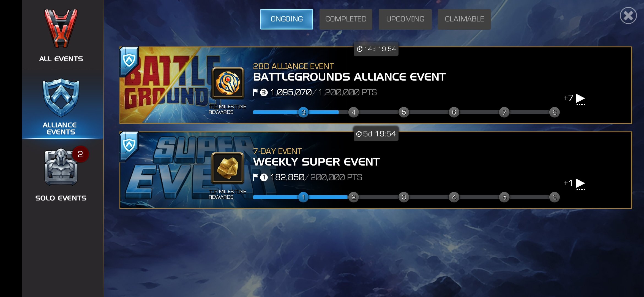Click alliance shield badge on Battlegrounds banner

point(129,62)
